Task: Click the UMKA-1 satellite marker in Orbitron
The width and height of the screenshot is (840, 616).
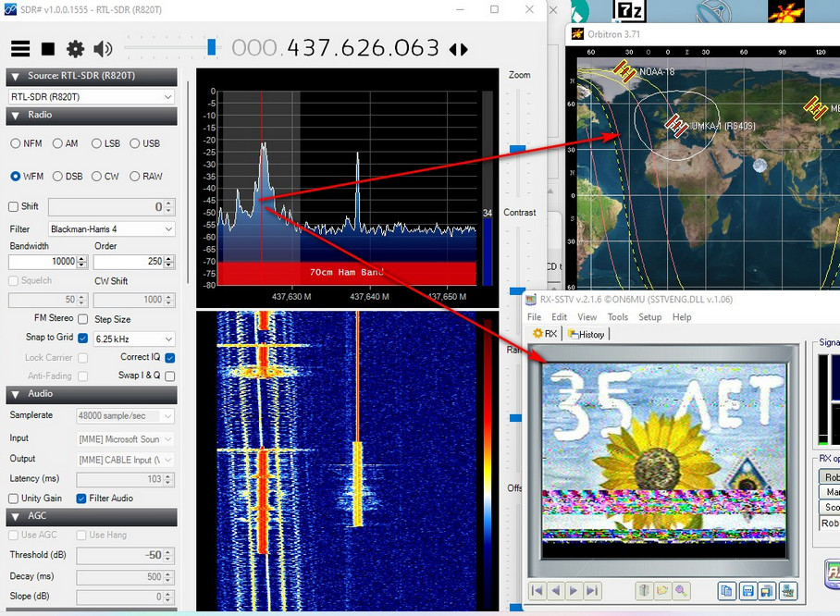Action: coord(676,126)
